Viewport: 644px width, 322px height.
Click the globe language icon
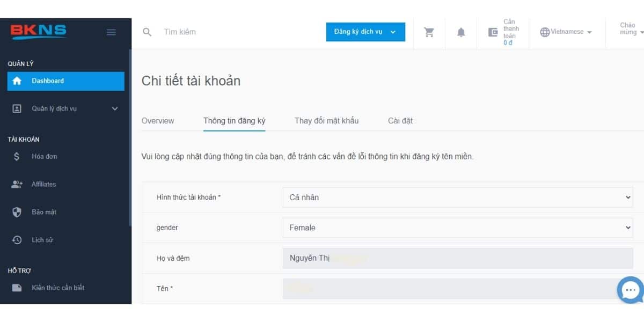tap(545, 32)
